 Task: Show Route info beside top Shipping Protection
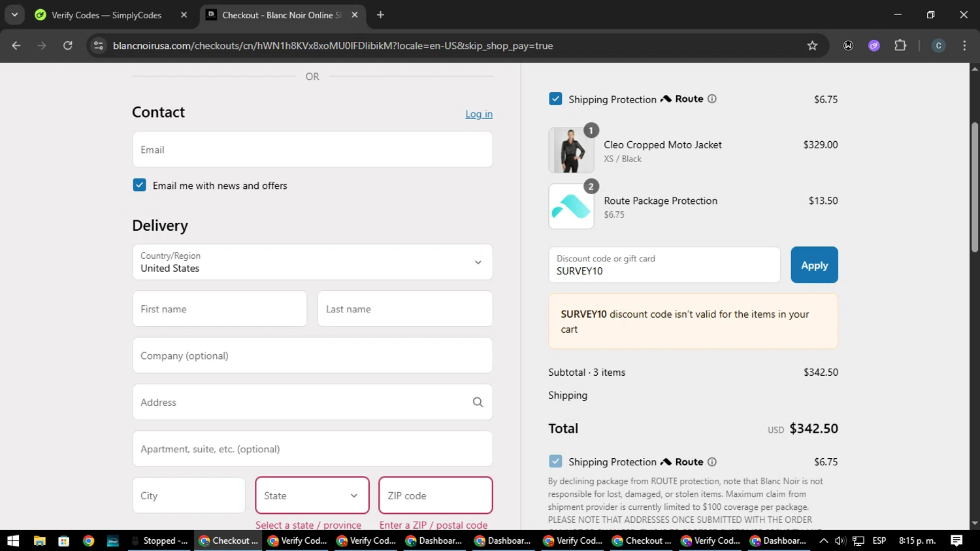pos(712,99)
